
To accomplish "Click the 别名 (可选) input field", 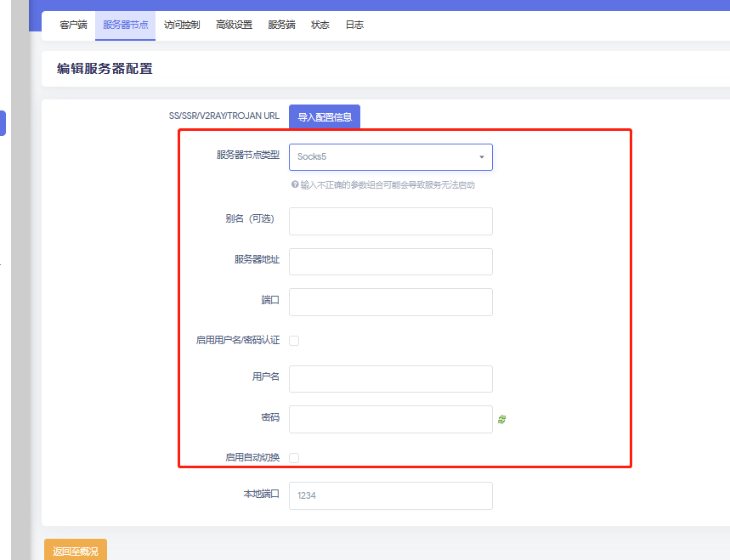I will [390, 221].
